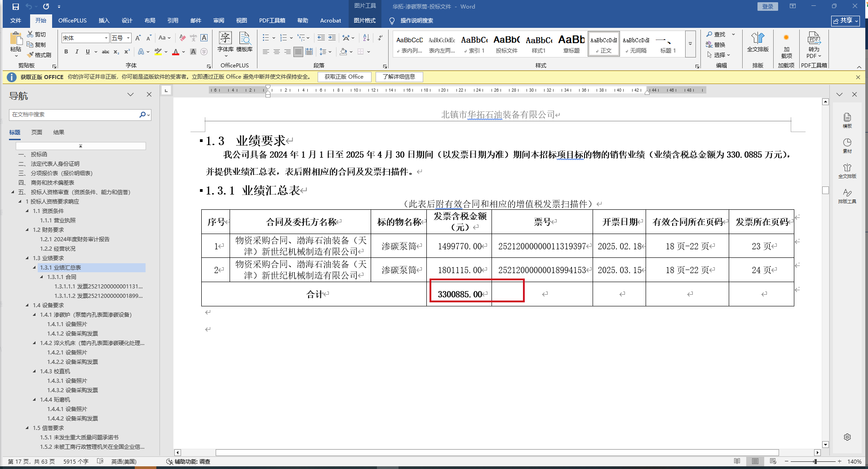Image resolution: width=868 pixels, height=469 pixels.
Task: Open the 文件 menu
Action: coord(16,21)
